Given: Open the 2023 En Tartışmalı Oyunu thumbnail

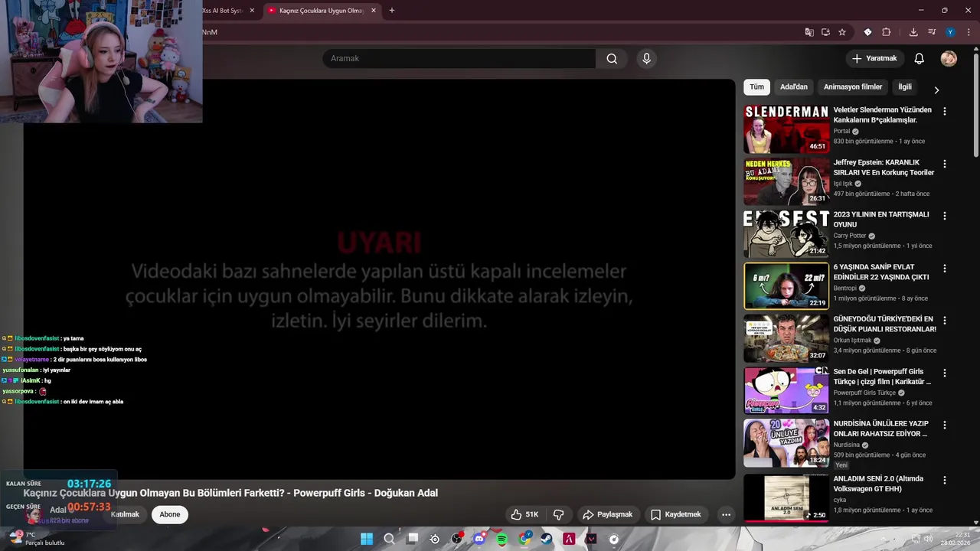Looking at the screenshot, I should point(786,233).
